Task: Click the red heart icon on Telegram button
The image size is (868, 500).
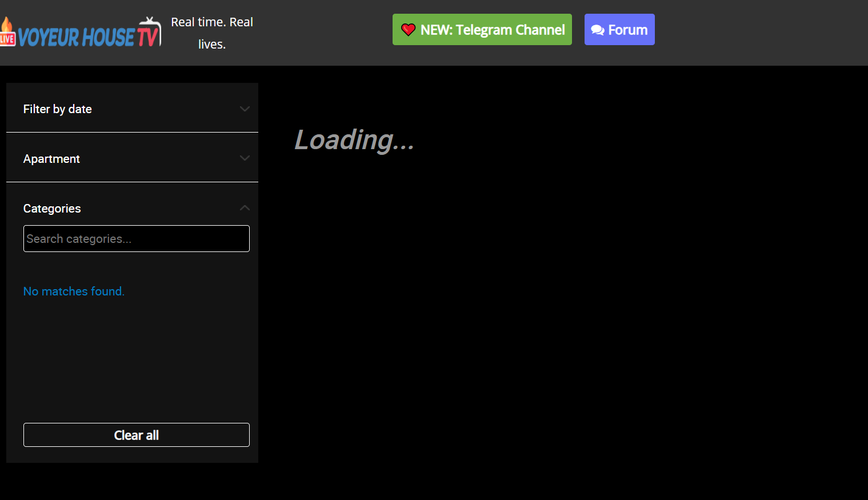Action: click(x=408, y=30)
